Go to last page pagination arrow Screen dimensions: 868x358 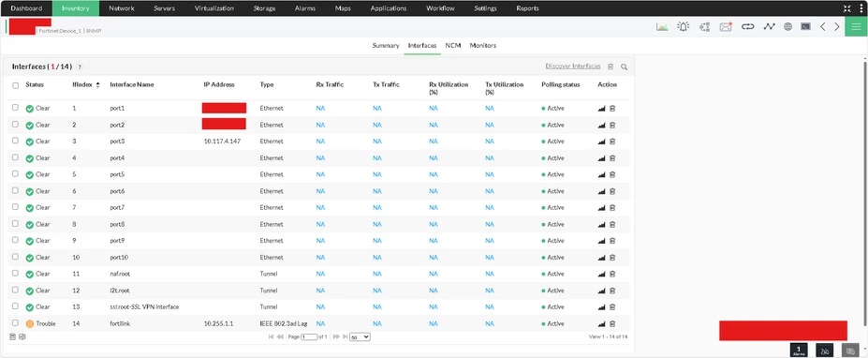(345, 336)
